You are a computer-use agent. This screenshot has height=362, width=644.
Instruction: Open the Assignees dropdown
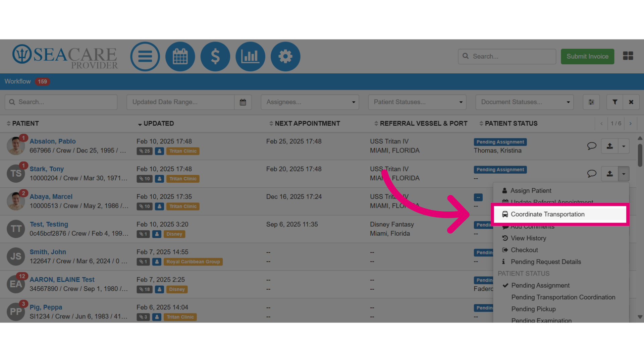[x=310, y=102]
